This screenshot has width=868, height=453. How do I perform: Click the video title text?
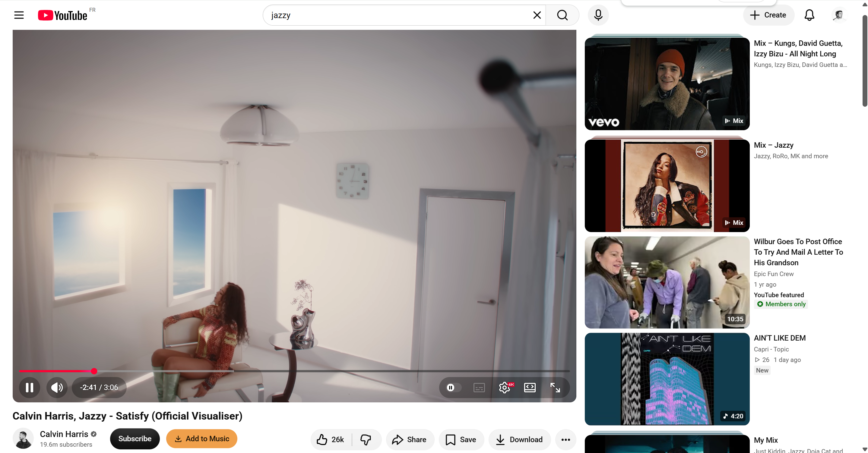(x=127, y=416)
